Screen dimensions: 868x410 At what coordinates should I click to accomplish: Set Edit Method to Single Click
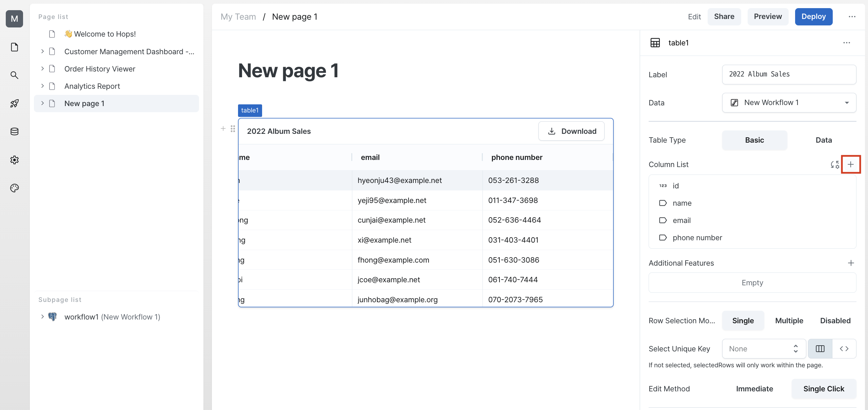[824, 389]
